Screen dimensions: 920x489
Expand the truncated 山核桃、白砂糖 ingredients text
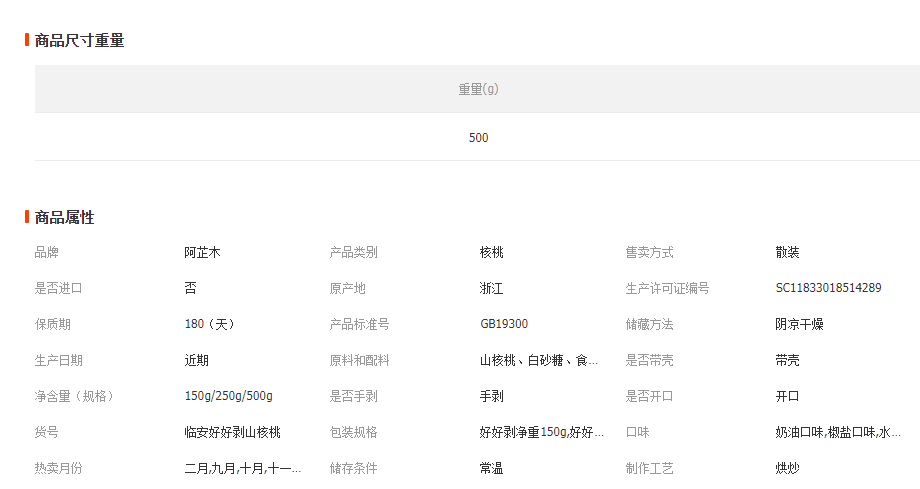pos(539,360)
